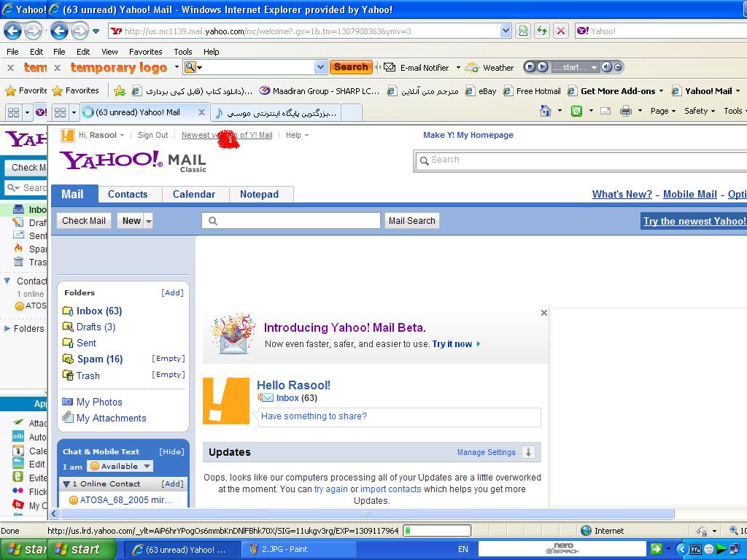Screen dimensions: 747x560
Task: Click the Print printer icon
Action: point(625,112)
